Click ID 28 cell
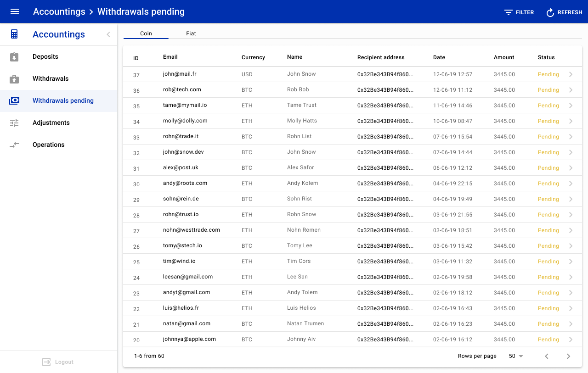 pos(136,216)
